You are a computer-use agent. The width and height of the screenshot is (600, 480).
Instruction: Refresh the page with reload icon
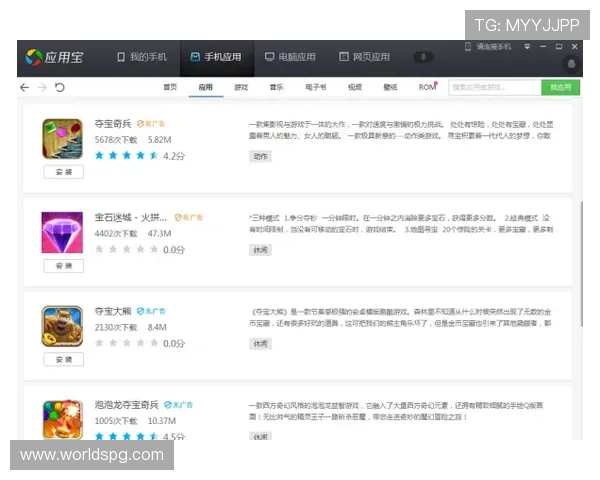pyautogui.click(x=60, y=88)
